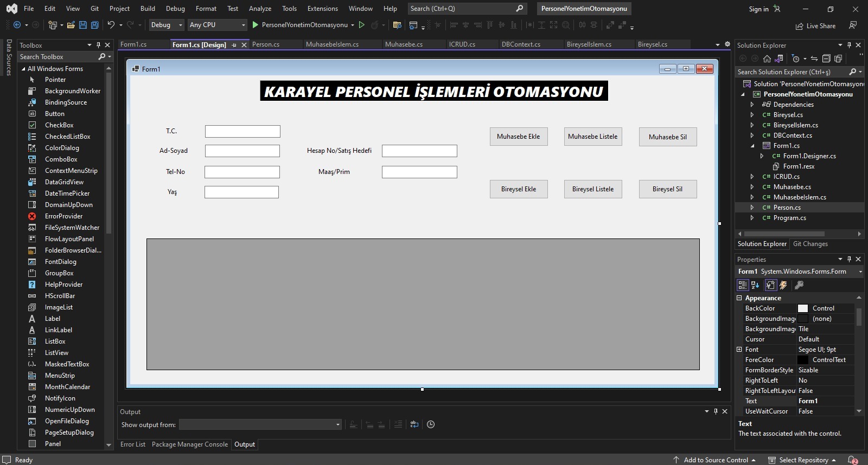Collapse the Form1.cs node in Solution Explorer
868x465 pixels.
click(752, 146)
